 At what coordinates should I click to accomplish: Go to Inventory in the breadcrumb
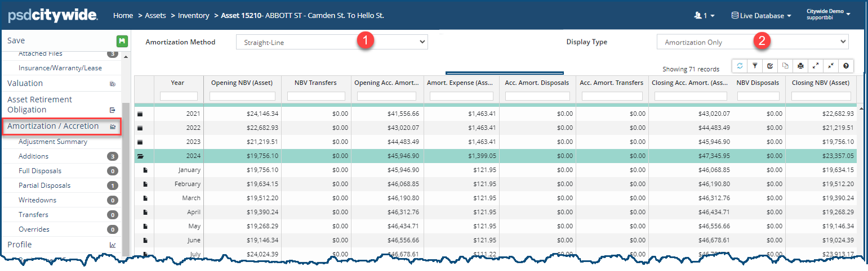[x=193, y=16]
